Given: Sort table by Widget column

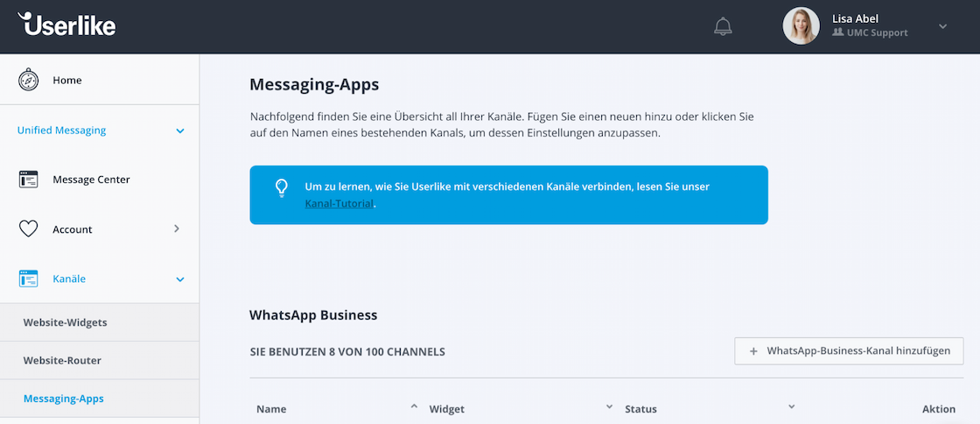Looking at the screenshot, I should tap(447, 409).
